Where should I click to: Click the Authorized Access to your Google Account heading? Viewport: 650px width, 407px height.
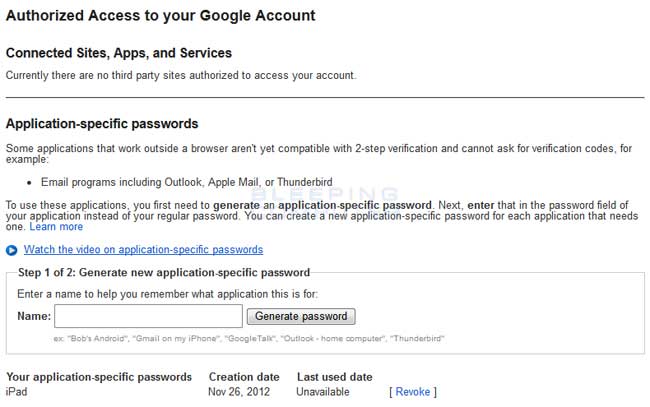160,16
